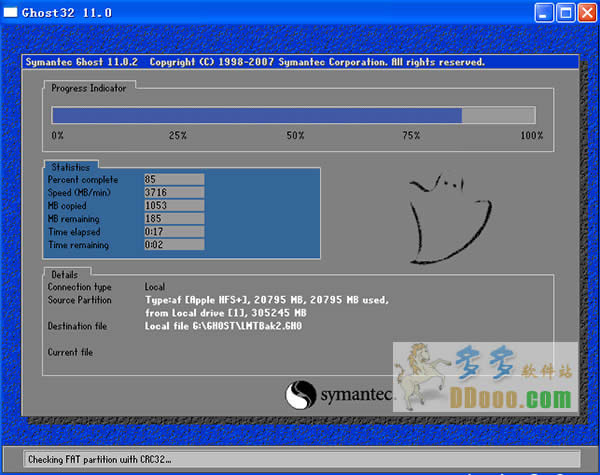The image size is (600, 475).
Task: Click the unfilled end of the progress bar
Action: tap(498, 115)
